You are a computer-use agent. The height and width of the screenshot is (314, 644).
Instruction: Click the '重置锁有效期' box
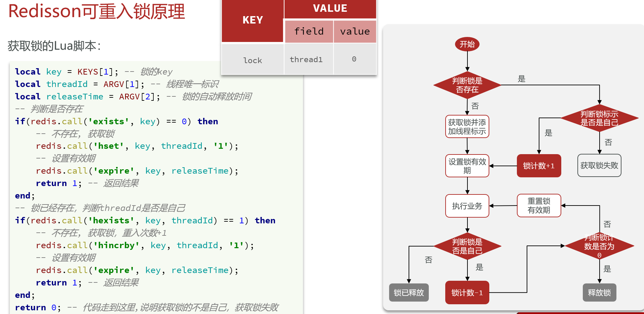point(539,206)
